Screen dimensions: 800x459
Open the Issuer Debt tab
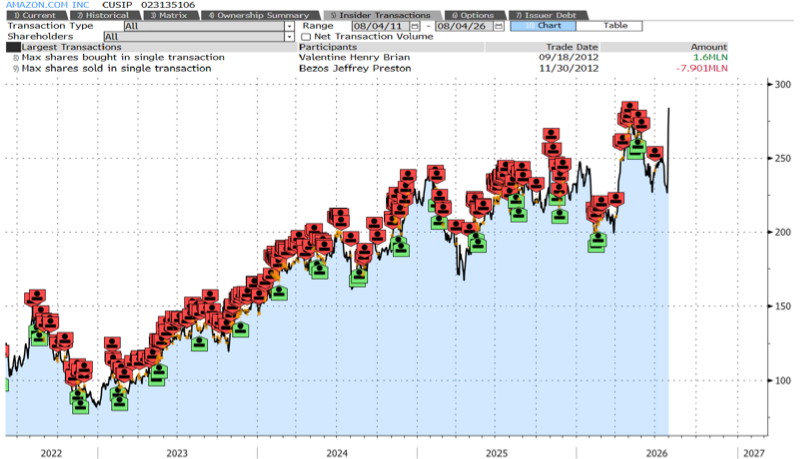[547, 15]
